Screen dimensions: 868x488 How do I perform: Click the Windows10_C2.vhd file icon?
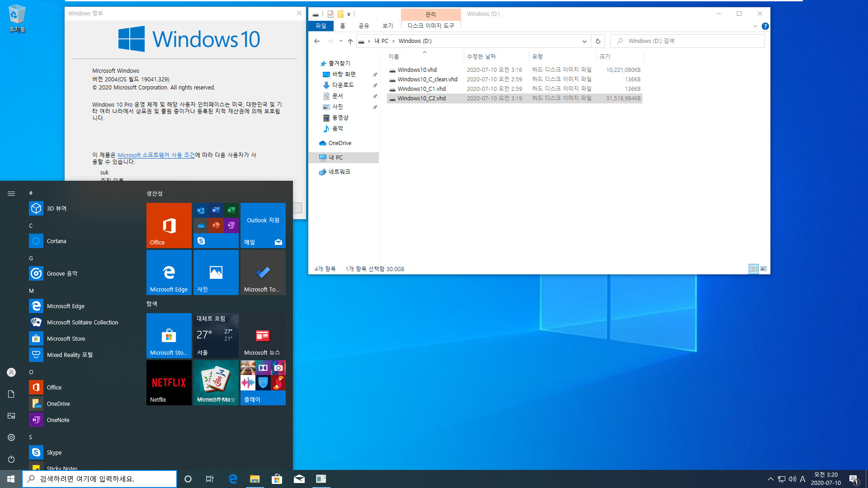(392, 99)
